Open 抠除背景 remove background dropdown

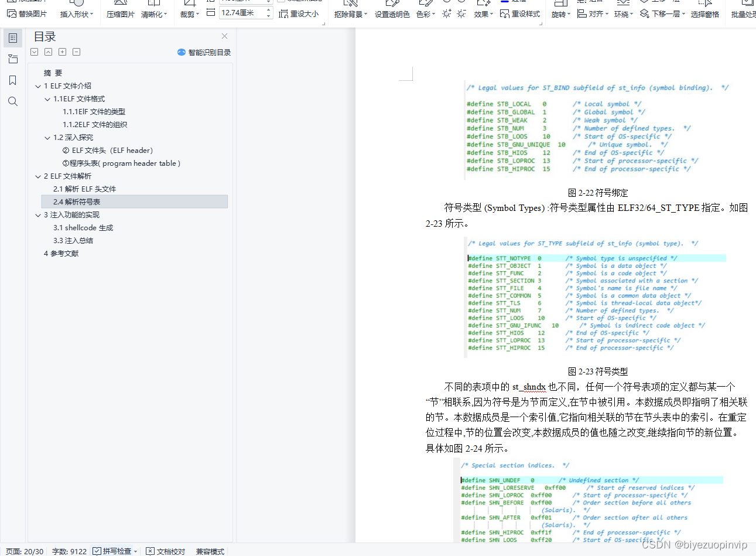point(351,14)
